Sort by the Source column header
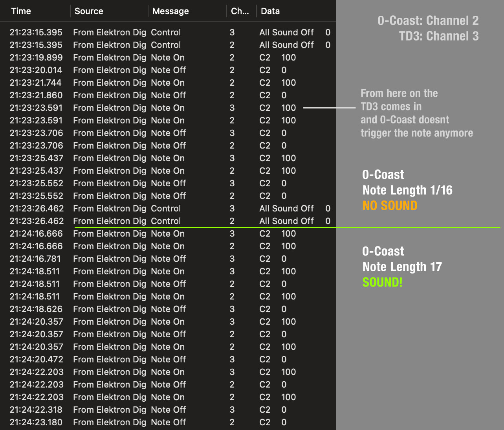This screenshot has height=430, width=504. click(x=89, y=11)
